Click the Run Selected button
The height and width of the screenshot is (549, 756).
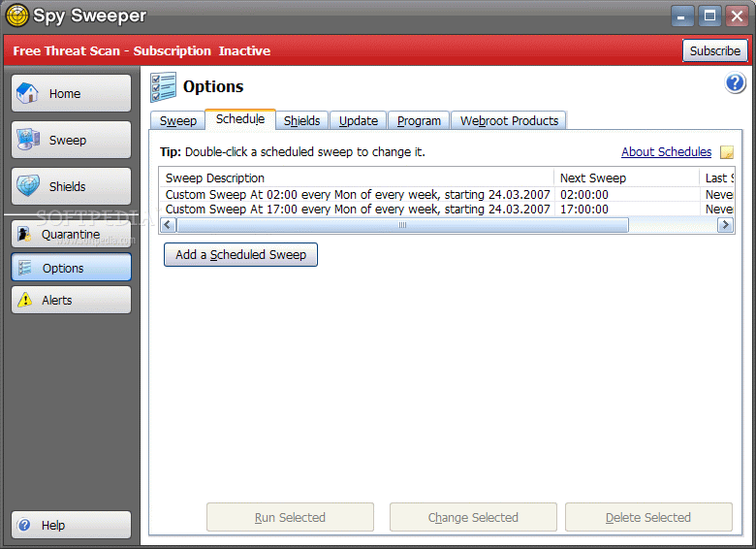click(x=290, y=517)
